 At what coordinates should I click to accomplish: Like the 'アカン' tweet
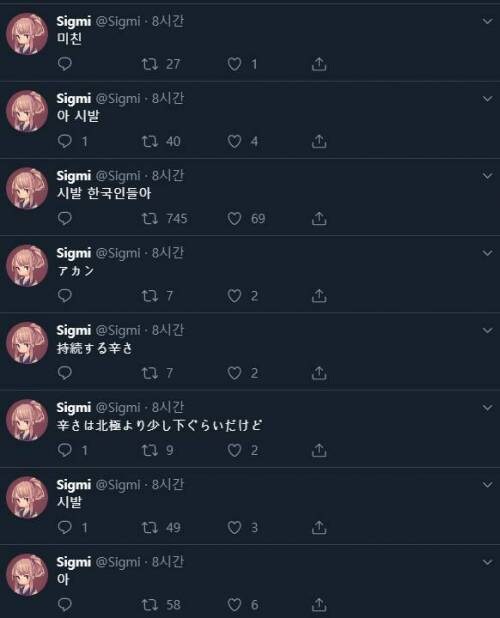(234, 295)
